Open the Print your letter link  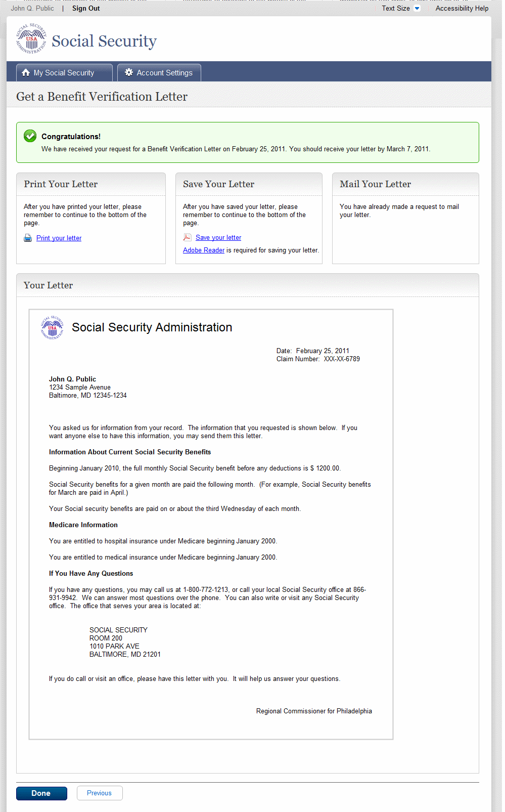tap(59, 238)
